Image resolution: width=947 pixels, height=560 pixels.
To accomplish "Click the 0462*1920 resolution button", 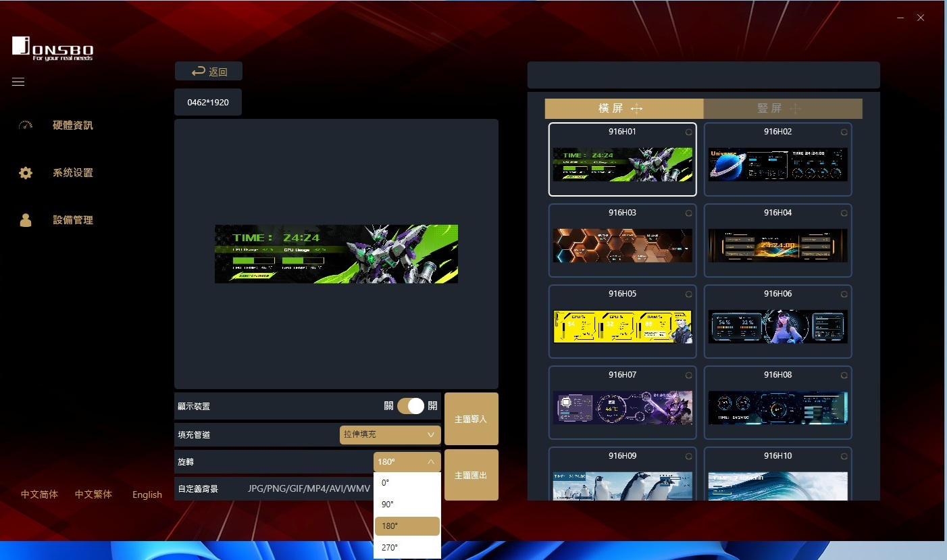I will click(208, 102).
